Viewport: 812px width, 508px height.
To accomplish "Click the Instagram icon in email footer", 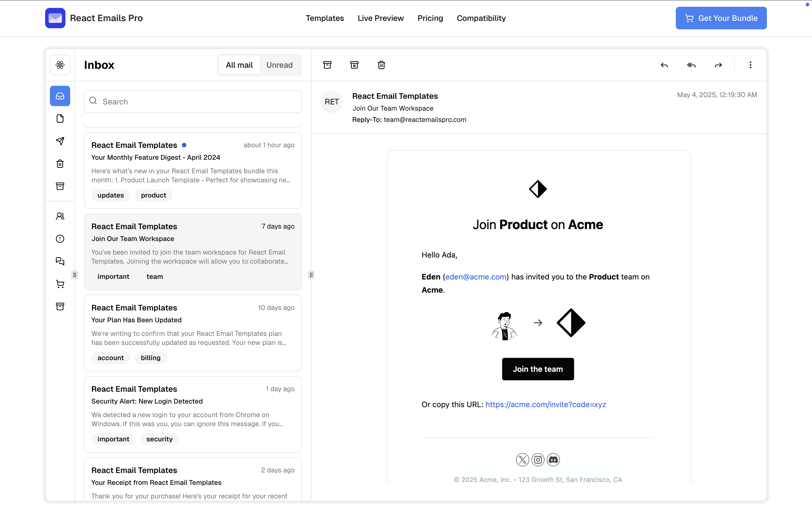I will pos(538,460).
